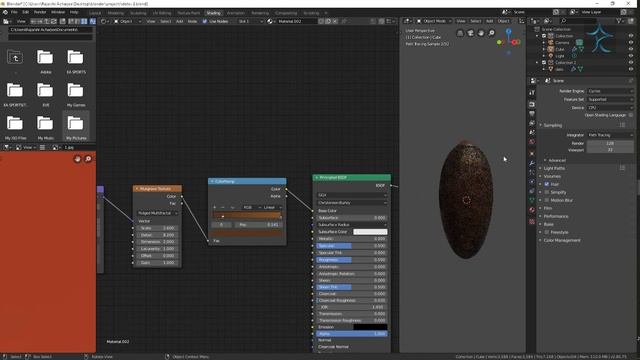The image size is (640, 360).
Task: Open the World properties tab icon
Action: (532, 142)
